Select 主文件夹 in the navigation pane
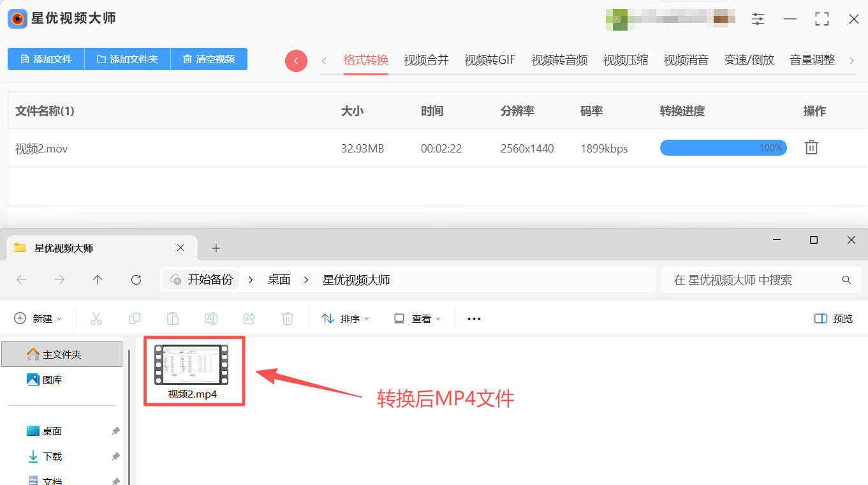868x485 pixels. point(62,354)
